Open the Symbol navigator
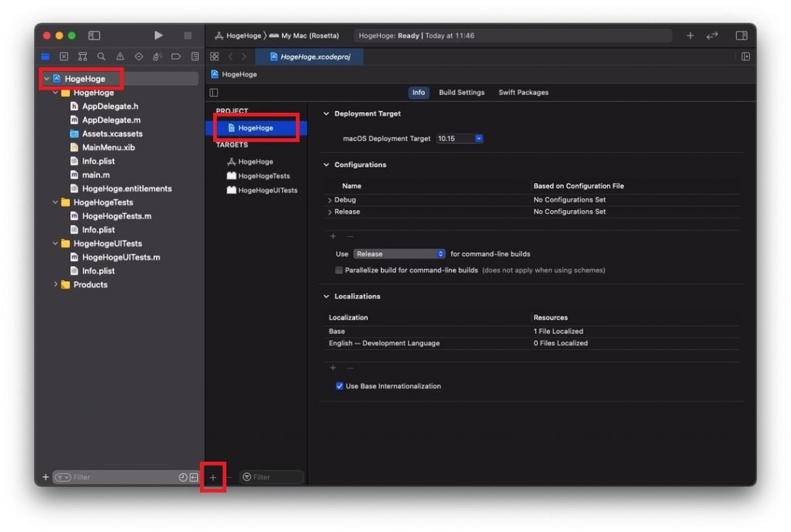Screen dimensions: 791x532 (x=83, y=56)
